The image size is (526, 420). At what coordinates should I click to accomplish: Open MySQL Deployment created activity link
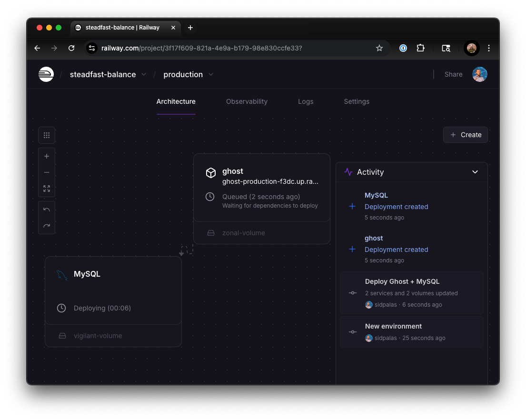pos(396,207)
